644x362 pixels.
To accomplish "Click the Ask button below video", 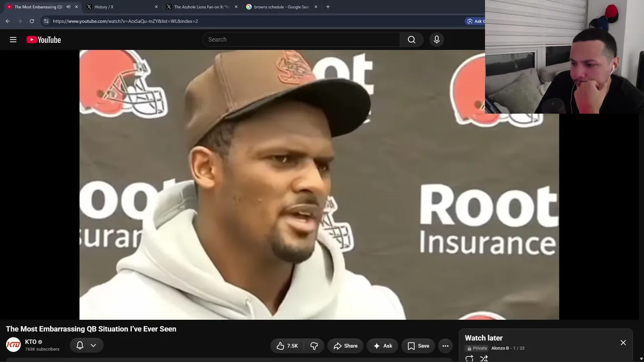I will click(x=382, y=346).
